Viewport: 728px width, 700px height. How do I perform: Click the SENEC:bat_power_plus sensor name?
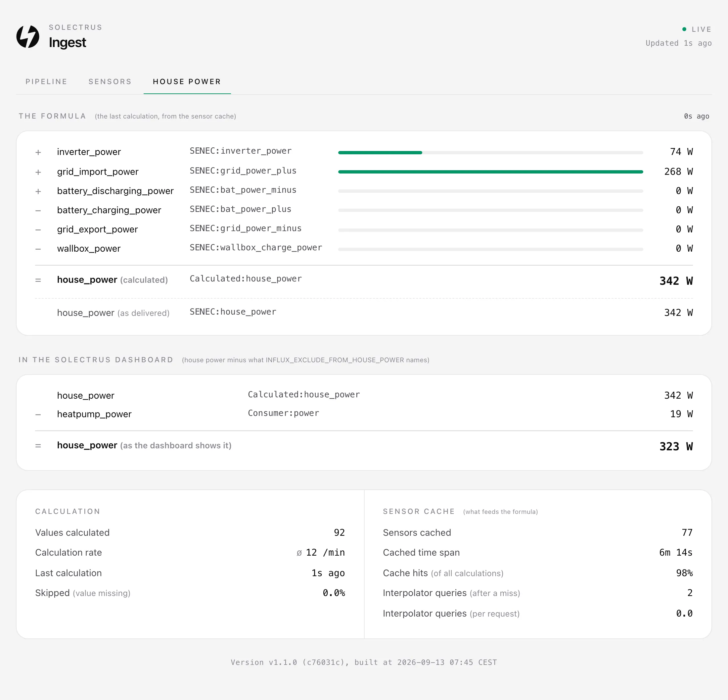tap(240, 209)
